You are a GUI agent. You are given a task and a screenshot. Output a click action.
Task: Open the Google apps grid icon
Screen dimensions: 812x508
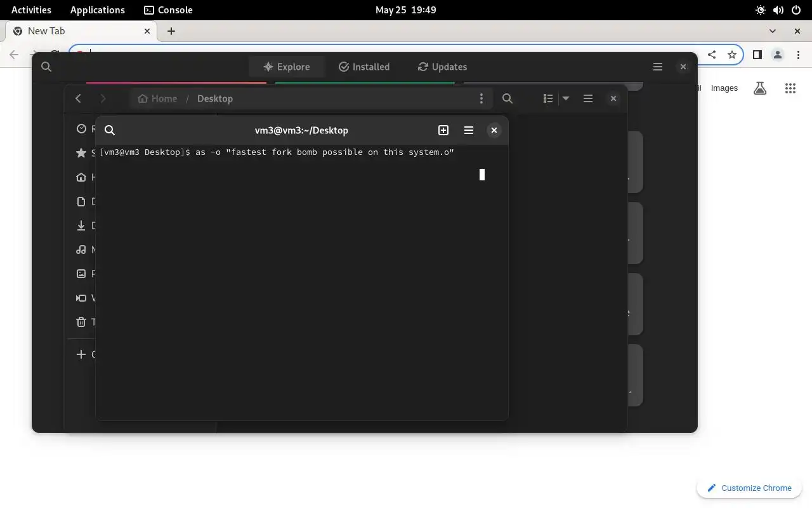tap(790, 88)
